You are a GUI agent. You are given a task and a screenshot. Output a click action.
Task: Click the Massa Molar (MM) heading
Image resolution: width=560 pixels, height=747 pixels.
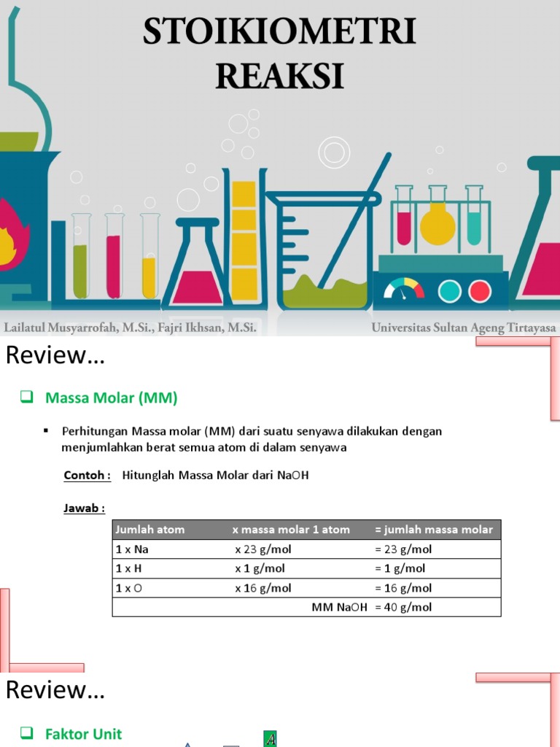(x=111, y=398)
